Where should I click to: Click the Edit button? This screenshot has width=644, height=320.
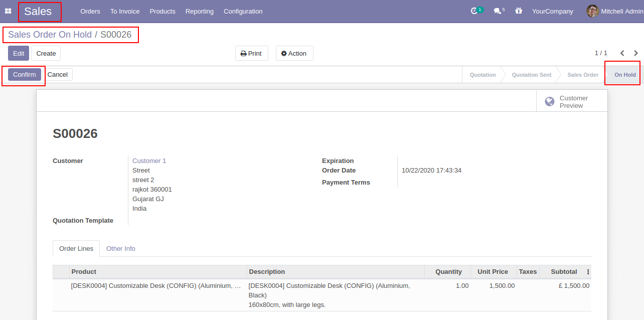pos(19,53)
